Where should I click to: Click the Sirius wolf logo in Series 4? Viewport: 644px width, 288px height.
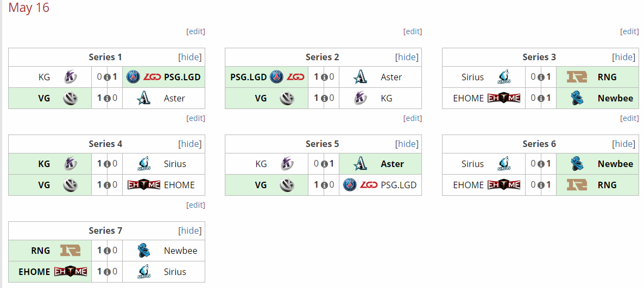pos(144,164)
